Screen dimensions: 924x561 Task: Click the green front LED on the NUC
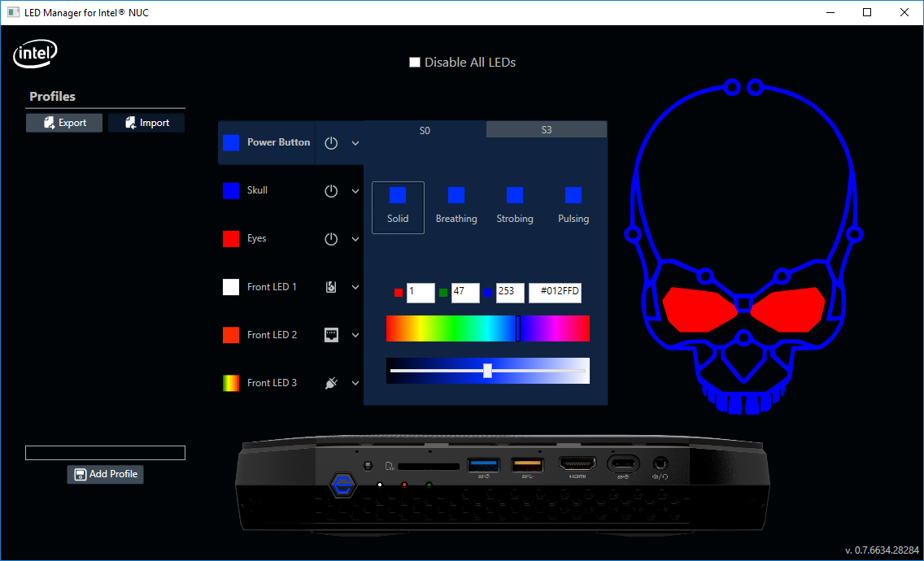tap(429, 485)
